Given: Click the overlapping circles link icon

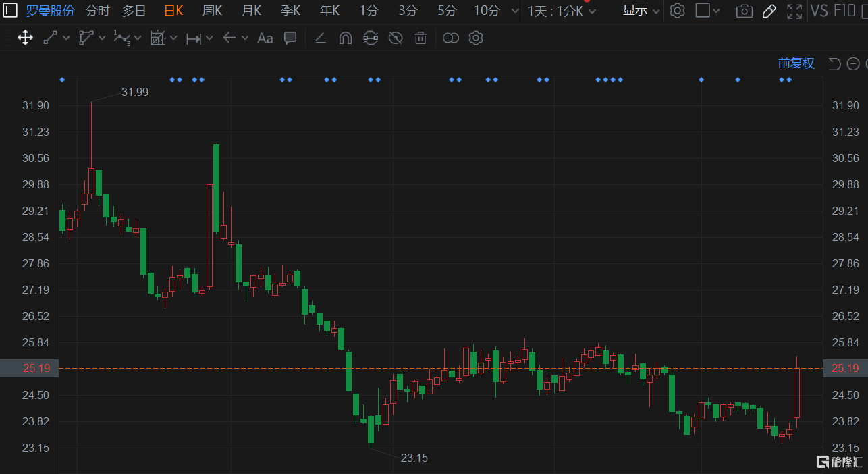Looking at the screenshot, I should tap(451, 38).
